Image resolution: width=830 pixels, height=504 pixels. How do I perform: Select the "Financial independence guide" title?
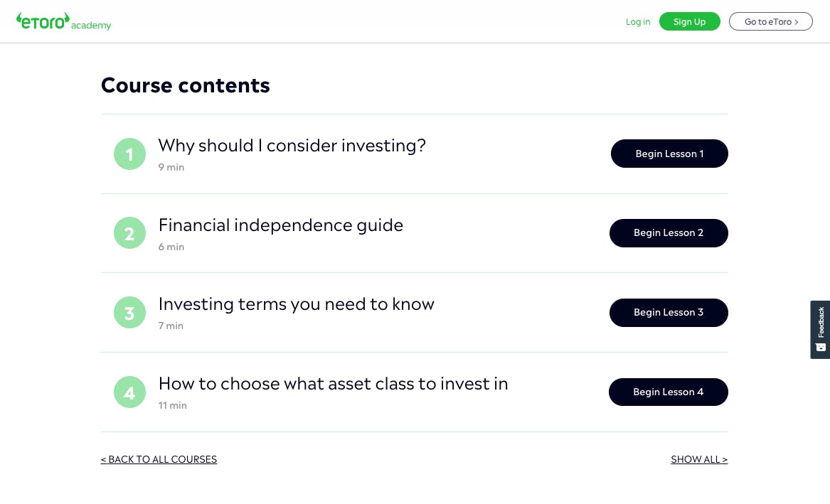pyautogui.click(x=280, y=225)
